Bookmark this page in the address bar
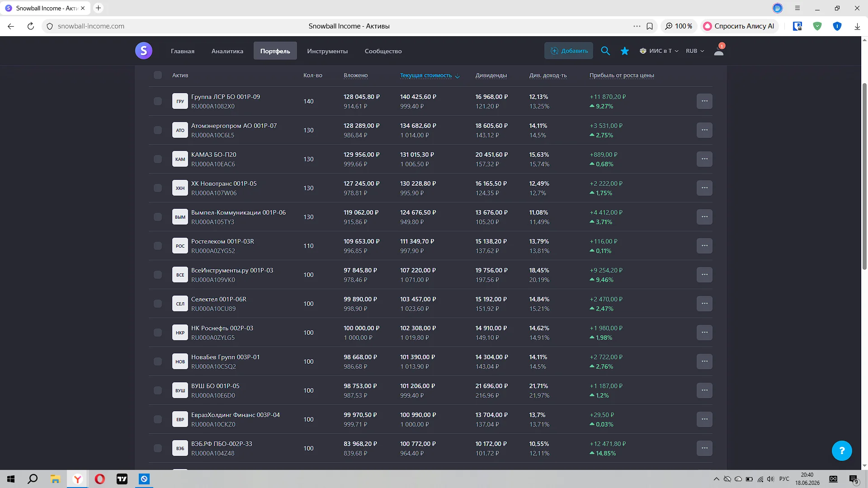The height and width of the screenshot is (488, 868). (x=650, y=26)
